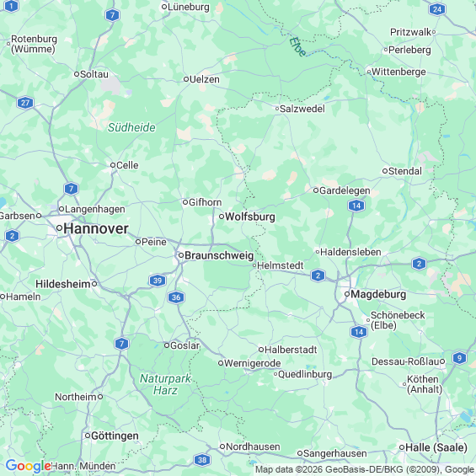Open the Map data copyright notice
The width and height of the screenshot is (476, 476).
pyautogui.click(x=365, y=470)
